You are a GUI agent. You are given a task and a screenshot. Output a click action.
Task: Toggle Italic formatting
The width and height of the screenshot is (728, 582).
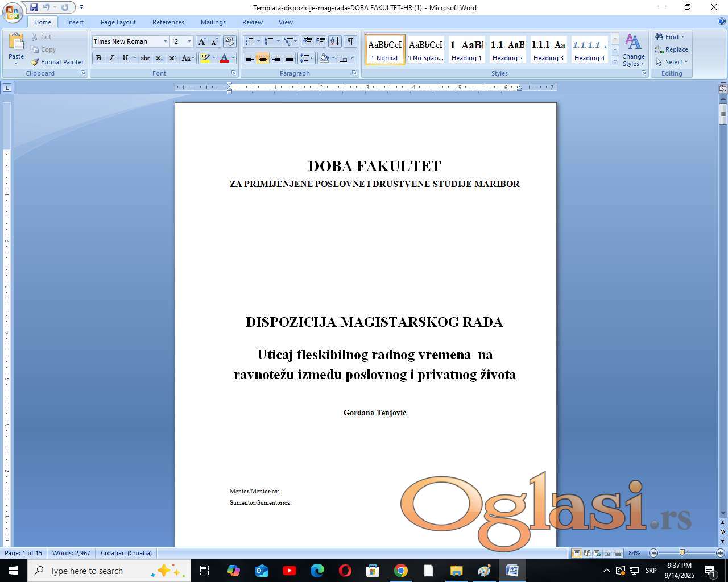click(111, 58)
